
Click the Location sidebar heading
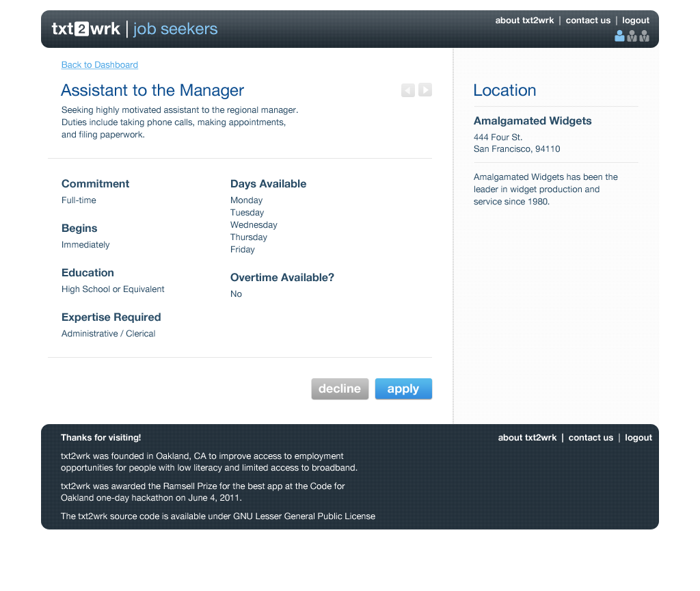point(504,90)
